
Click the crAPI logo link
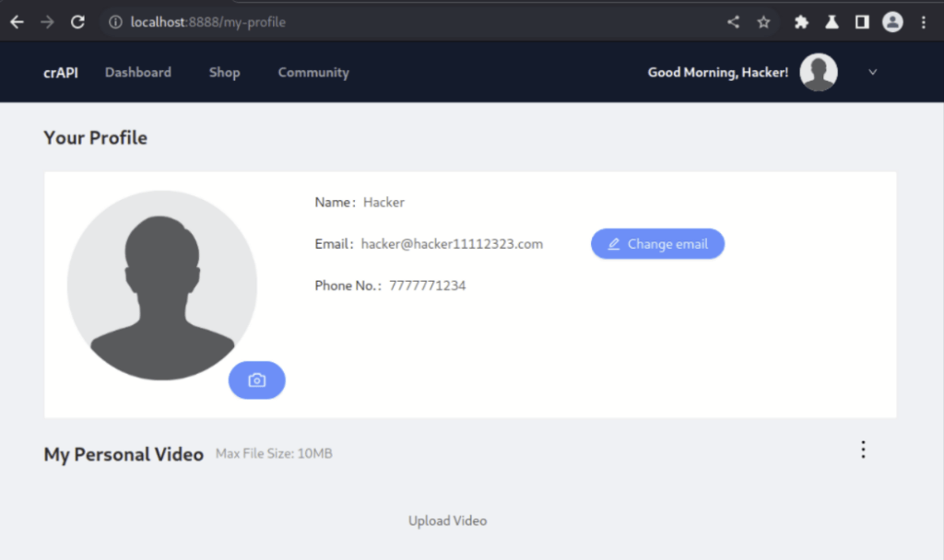pyautogui.click(x=61, y=73)
